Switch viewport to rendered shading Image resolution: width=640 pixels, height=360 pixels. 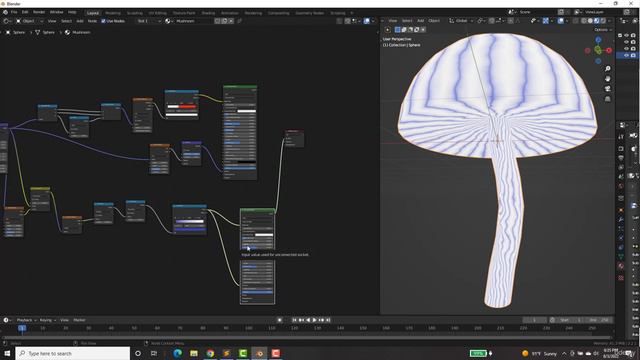603,20
